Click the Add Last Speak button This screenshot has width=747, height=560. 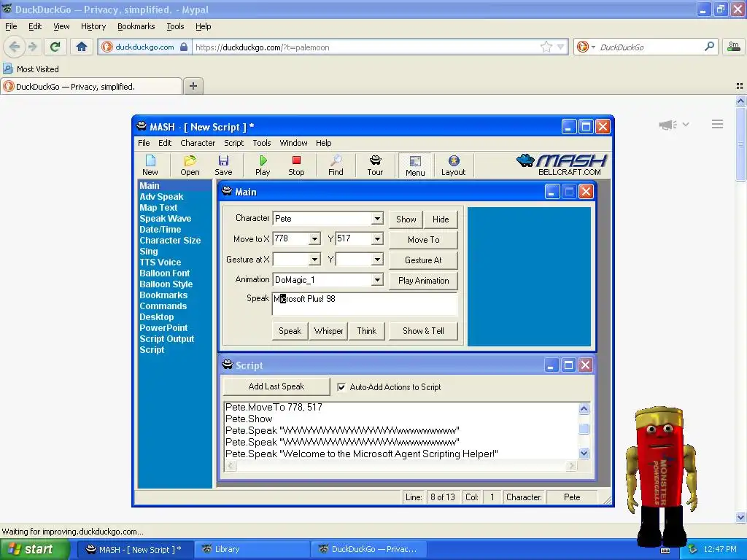click(276, 386)
